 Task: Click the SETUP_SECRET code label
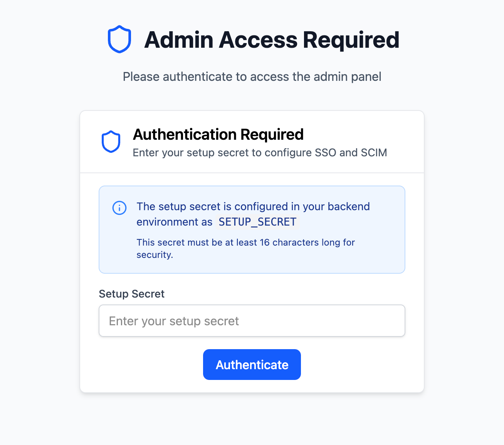(x=257, y=222)
